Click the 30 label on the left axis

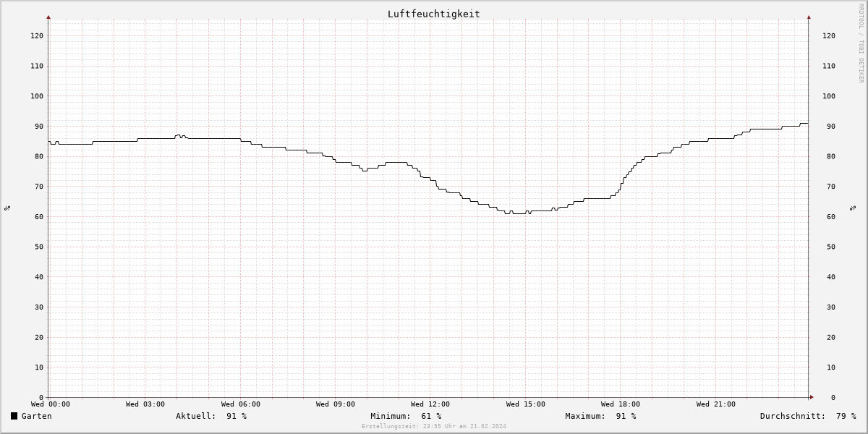tap(39, 307)
